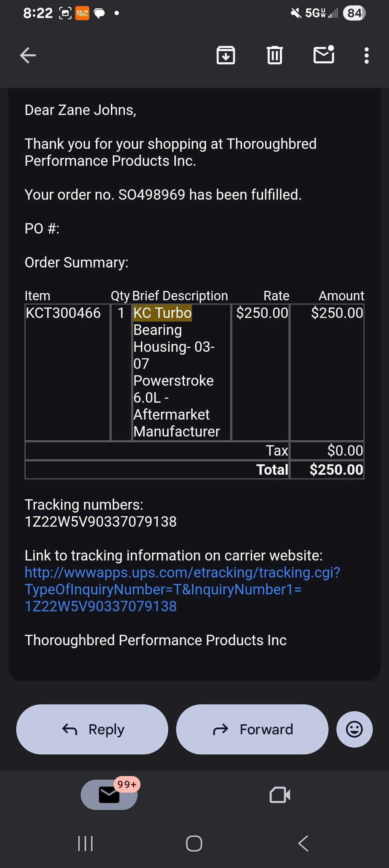Open the Mail tab with the 99+ badge
This screenshot has width=389, height=868.
pos(109,795)
